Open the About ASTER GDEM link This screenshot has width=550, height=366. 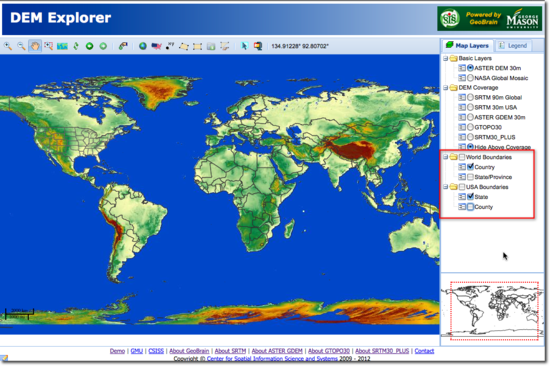277,351
